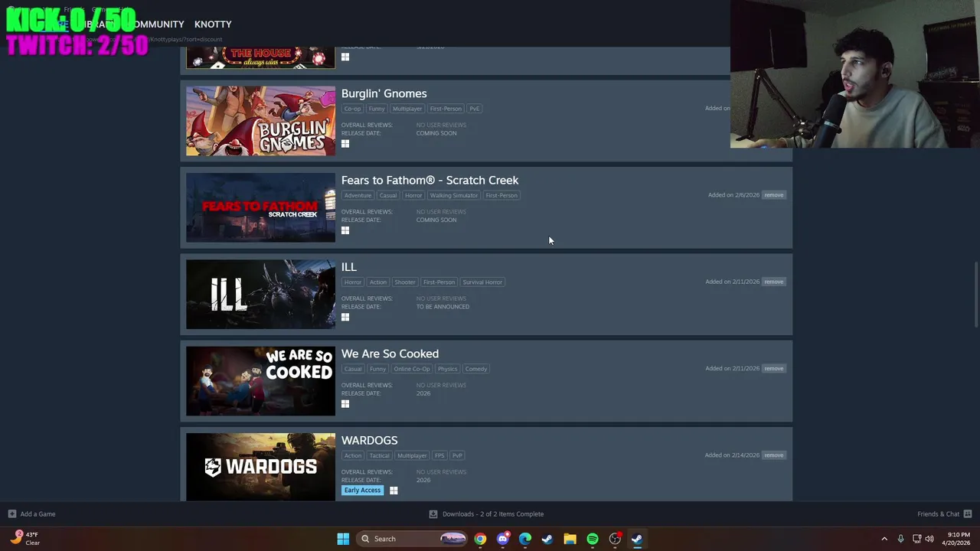Click the Add a Game plus icon
Viewport: 980px width, 551px height.
click(x=11, y=514)
